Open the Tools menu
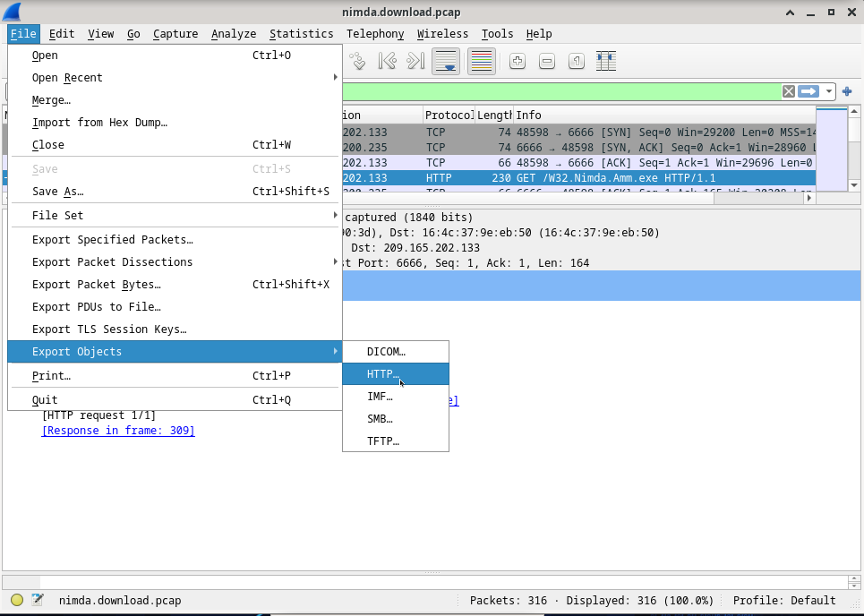The width and height of the screenshot is (864, 616). tap(497, 34)
